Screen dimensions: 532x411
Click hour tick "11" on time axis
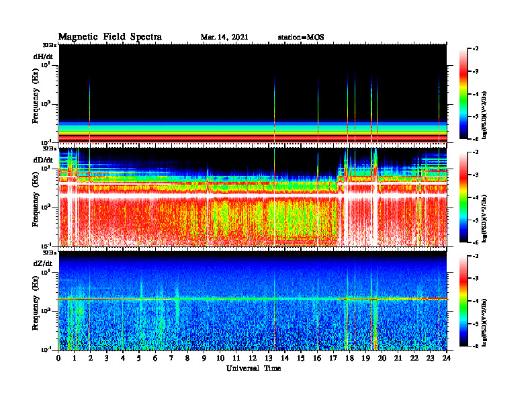(x=236, y=358)
